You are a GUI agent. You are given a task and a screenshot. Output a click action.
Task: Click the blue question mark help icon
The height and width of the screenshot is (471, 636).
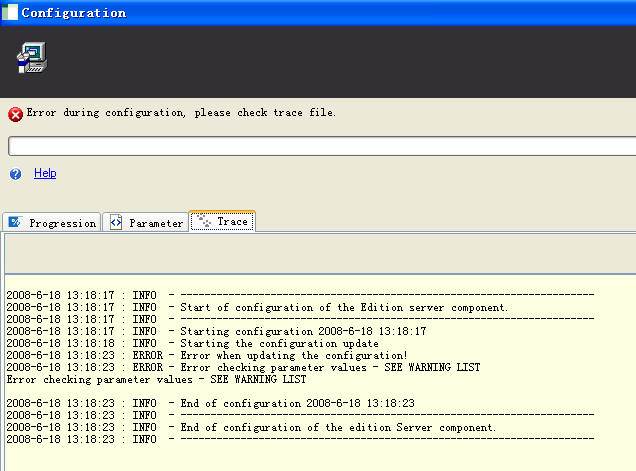[x=15, y=174]
